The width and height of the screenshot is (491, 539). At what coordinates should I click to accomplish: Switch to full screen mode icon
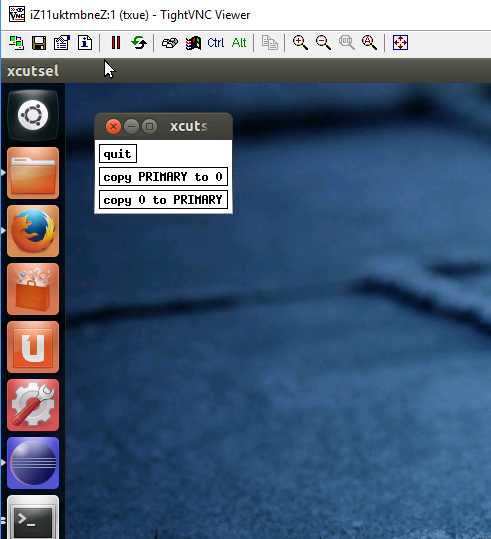click(x=401, y=43)
